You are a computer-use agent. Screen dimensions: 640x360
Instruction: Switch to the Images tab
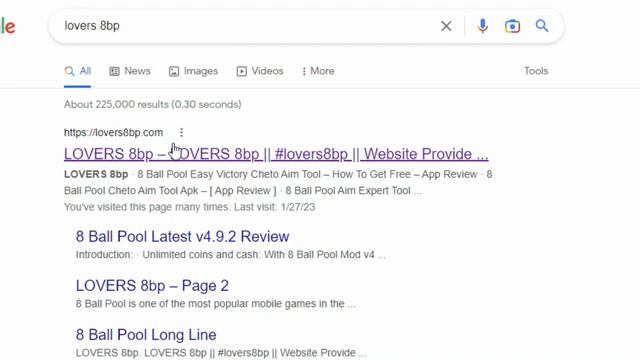[x=193, y=71]
